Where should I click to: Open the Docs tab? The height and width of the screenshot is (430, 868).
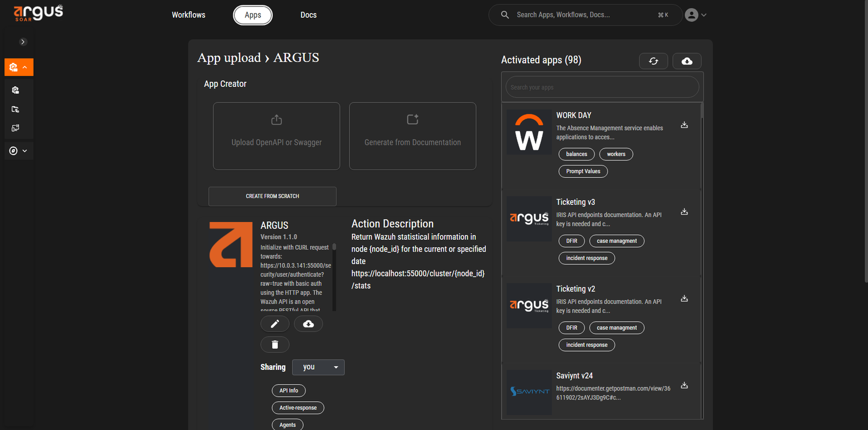(x=308, y=15)
